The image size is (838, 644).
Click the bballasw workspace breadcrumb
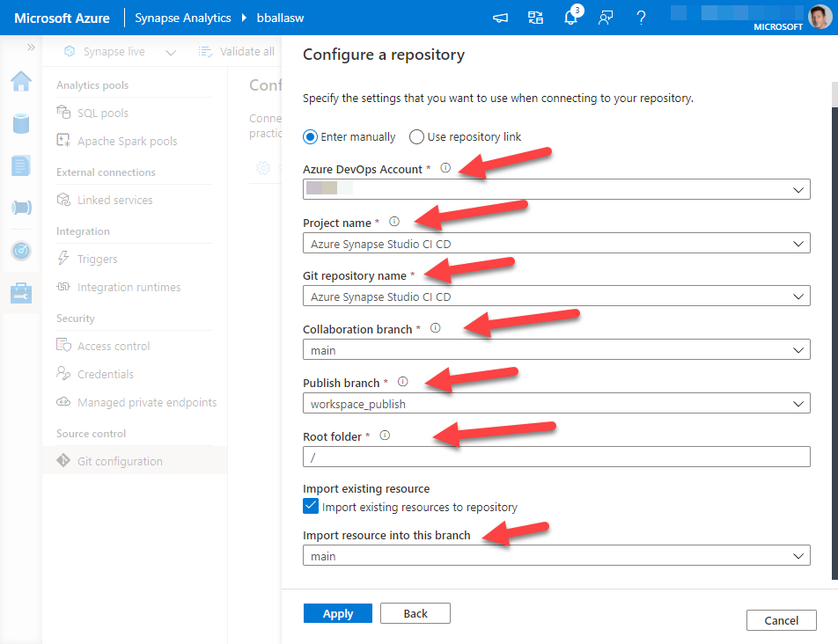click(280, 18)
